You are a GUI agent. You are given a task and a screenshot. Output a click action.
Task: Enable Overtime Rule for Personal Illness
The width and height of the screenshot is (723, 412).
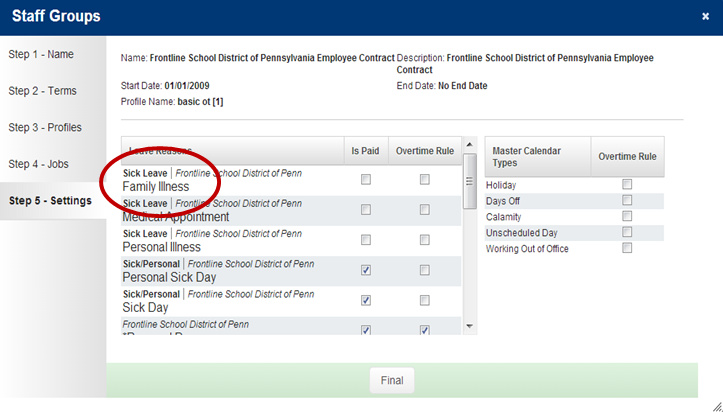425,240
